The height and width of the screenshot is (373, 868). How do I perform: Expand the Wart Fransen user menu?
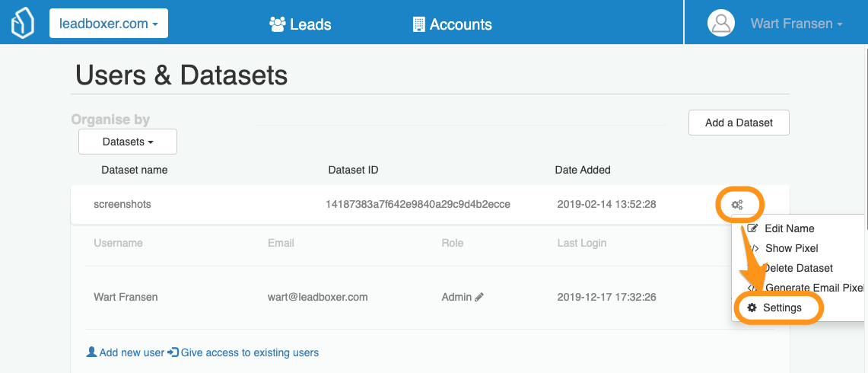coord(796,24)
